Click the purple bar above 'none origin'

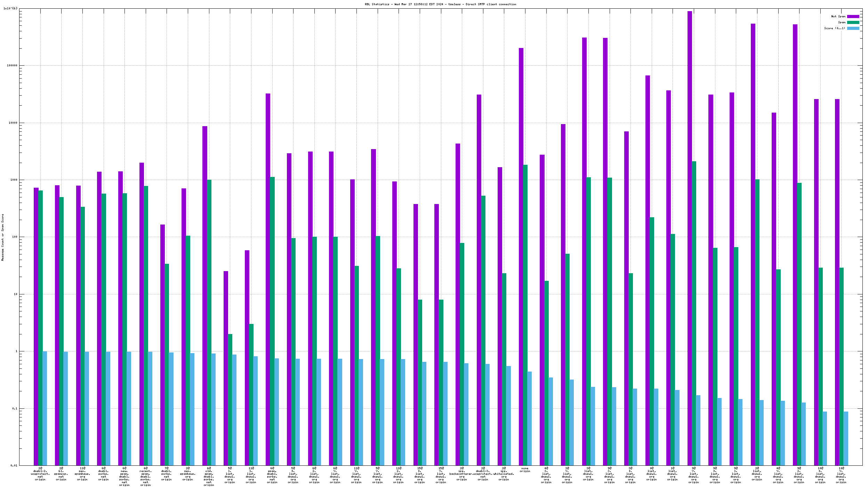point(521,243)
